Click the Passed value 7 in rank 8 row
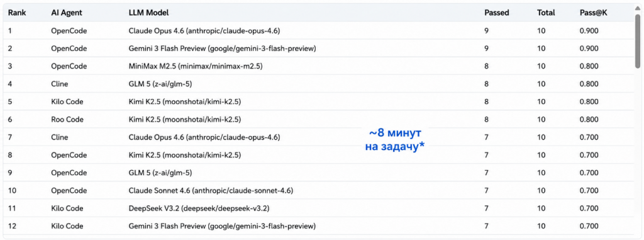The image size is (644, 240). (x=486, y=155)
